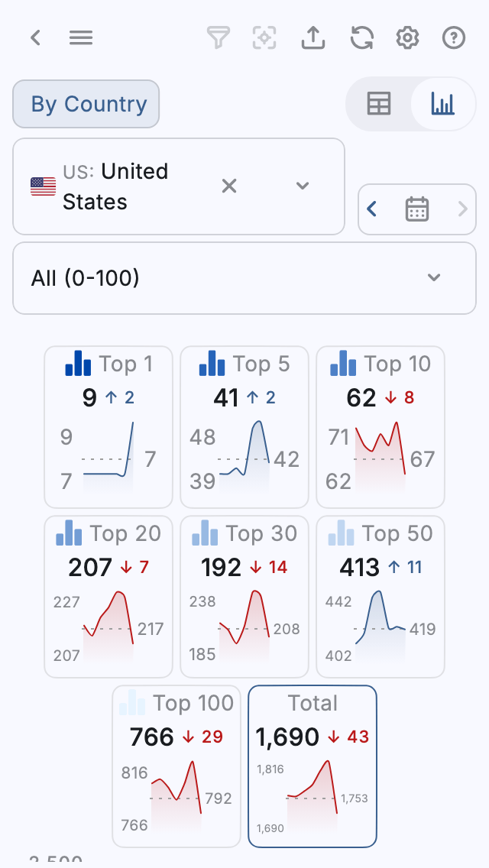Select the Total summary card

(x=313, y=765)
